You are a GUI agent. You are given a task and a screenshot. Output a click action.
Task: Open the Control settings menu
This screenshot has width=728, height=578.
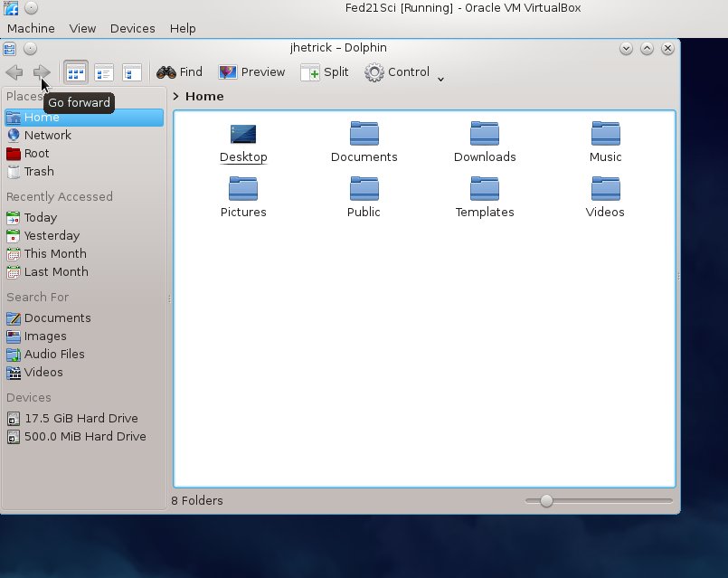tap(397, 72)
